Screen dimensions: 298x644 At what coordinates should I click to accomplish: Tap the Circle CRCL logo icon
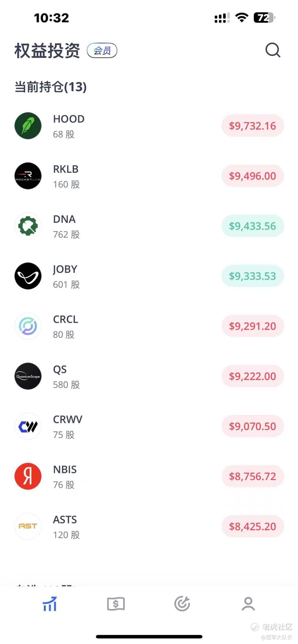[28, 326]
